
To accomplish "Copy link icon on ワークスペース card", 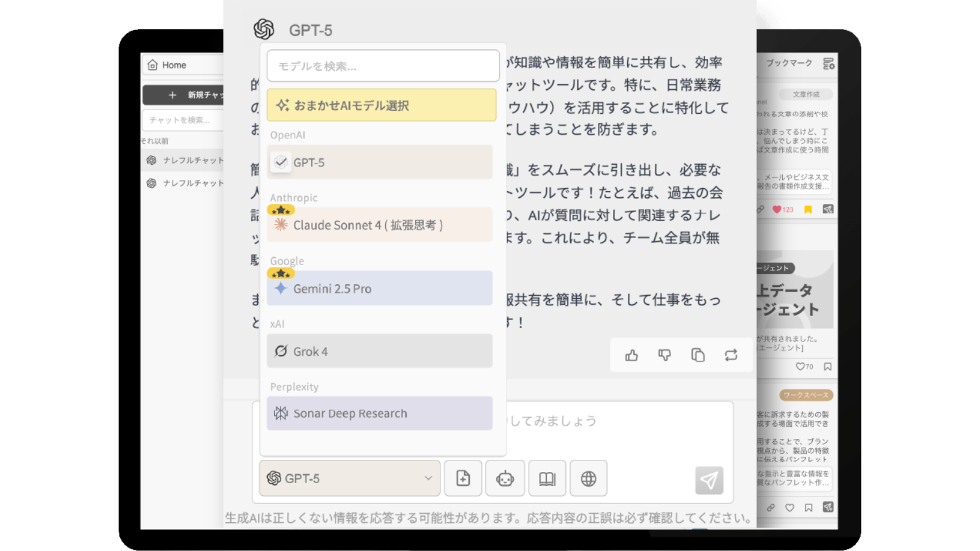I will tap(771, 508).
